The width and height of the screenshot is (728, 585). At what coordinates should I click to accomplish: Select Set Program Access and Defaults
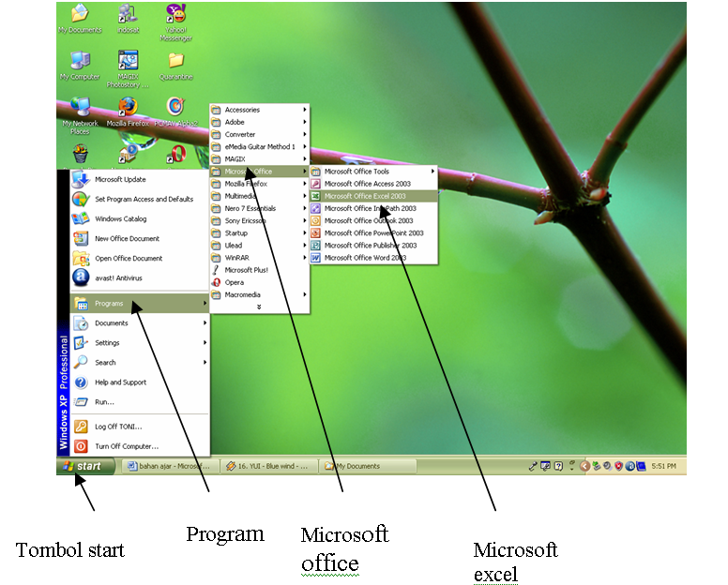(x=139, y=199)
